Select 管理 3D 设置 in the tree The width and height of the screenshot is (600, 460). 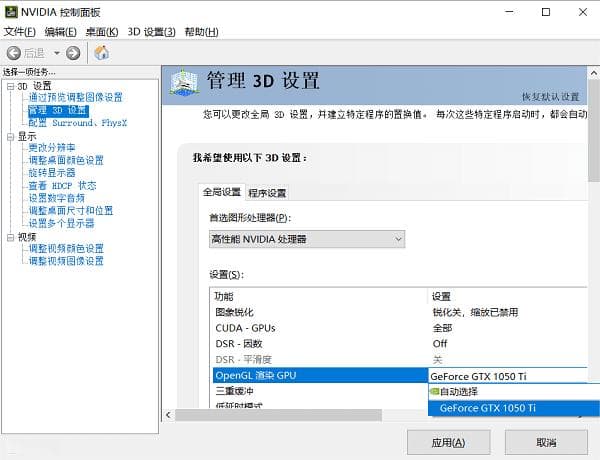(x=58, y=110)
